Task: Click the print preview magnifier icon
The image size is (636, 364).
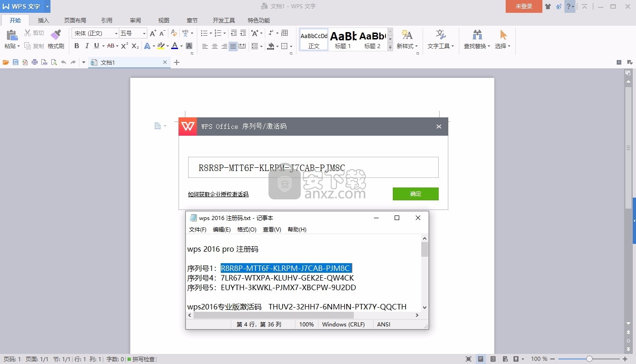Action: pyautogui.click(x=54, y=62)
